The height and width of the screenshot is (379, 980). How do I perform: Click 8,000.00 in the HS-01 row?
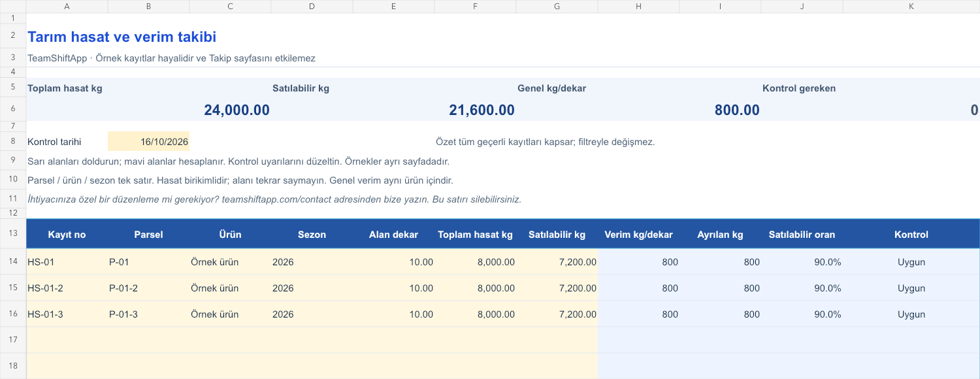[x=475, y=262]
